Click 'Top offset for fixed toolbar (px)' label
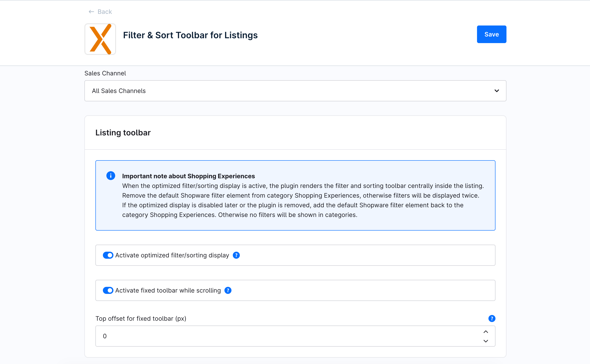 pyautogui.click(x=141, y=318)
